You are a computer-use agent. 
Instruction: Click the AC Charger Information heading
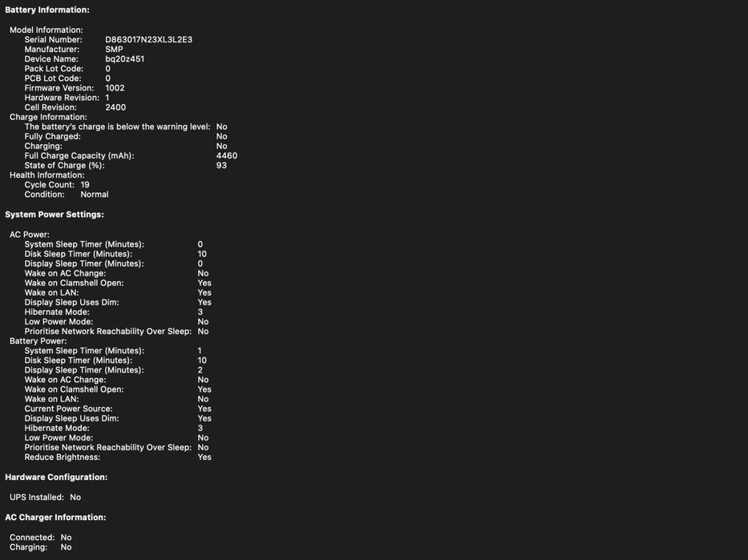pos(55,517)
